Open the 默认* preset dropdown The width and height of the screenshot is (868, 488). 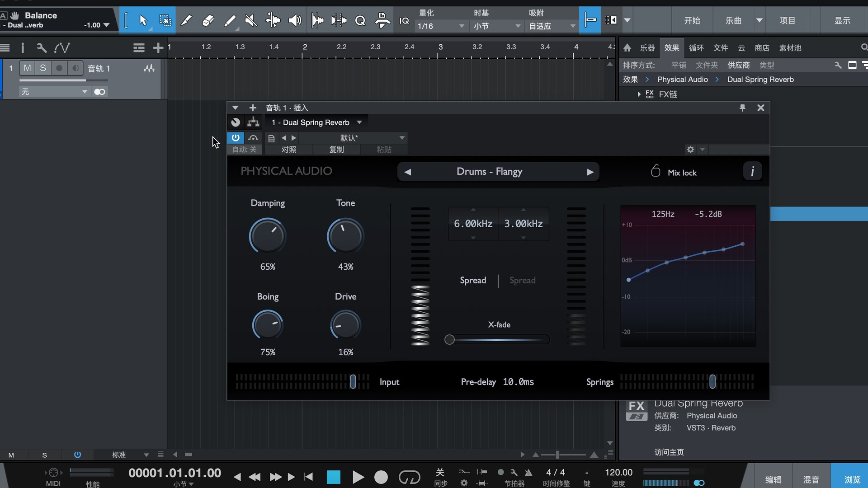pos(353,138)
